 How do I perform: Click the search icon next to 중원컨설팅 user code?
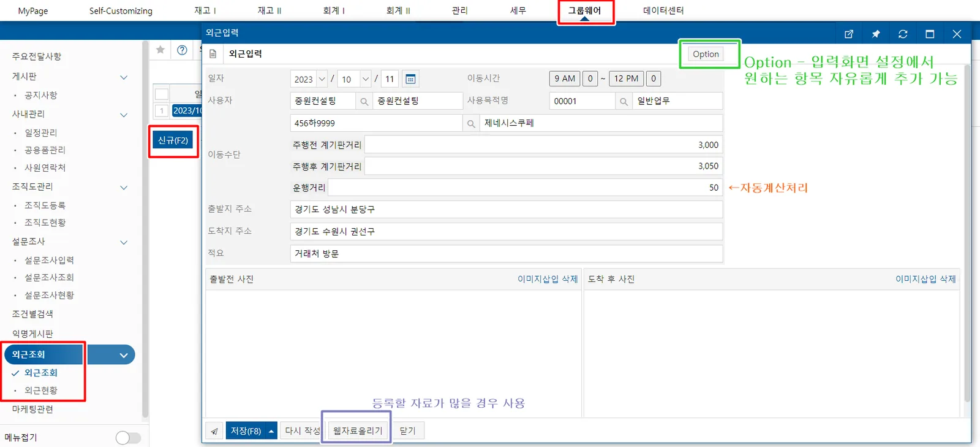coord(364,101)
